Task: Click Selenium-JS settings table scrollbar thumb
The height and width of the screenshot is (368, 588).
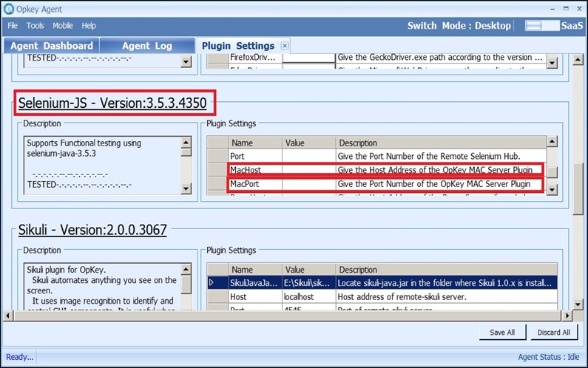Action: click(x=552, y=172)
